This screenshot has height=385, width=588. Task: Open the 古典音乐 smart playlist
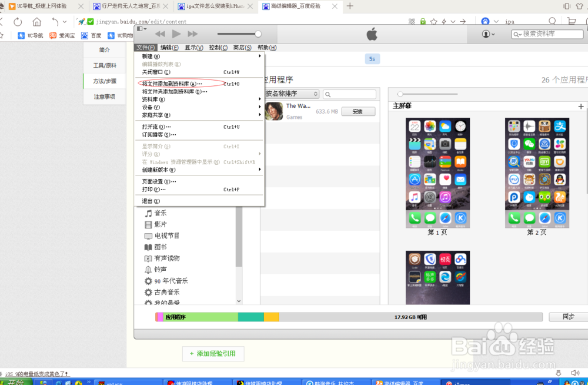(x=162, y=292)
